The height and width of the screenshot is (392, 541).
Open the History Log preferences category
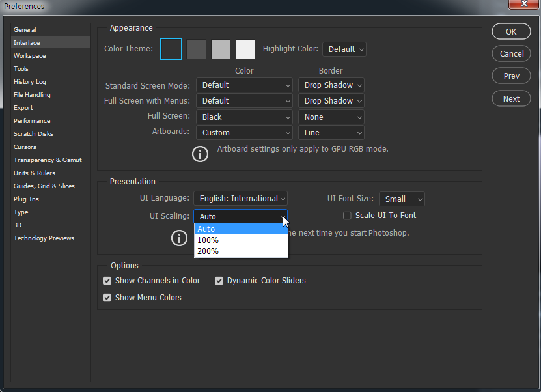[x=51, y=82]
